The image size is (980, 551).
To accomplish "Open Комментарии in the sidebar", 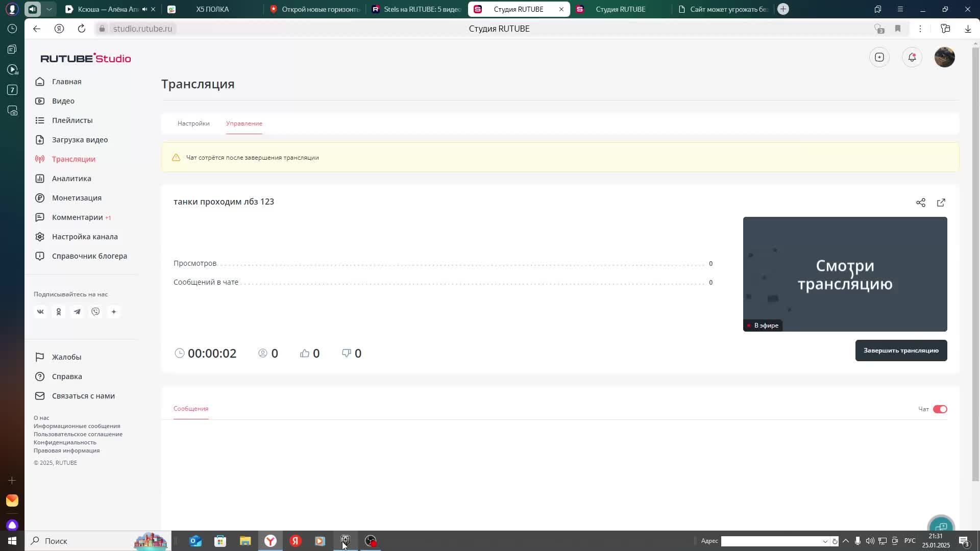I will (x=77, y=217).
